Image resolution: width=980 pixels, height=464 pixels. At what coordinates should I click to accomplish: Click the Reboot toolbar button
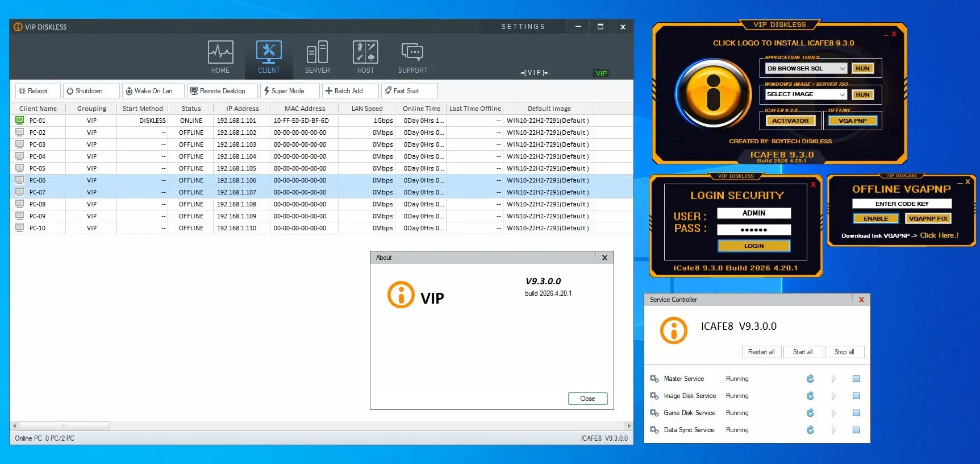pyautogui.click(x=37, y=91)
